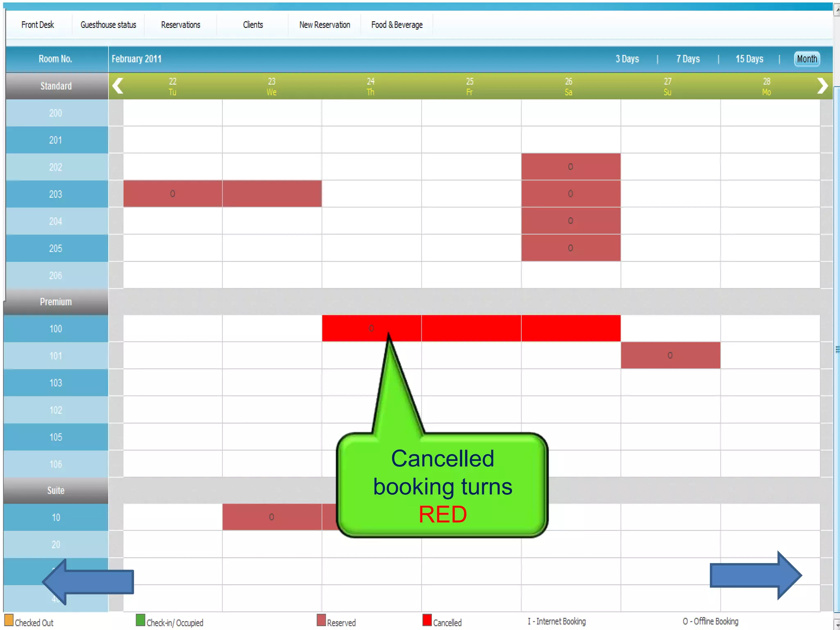Click the February 2011 label
The width and height of the screenshot is (840, 630).
pos(137,59)
